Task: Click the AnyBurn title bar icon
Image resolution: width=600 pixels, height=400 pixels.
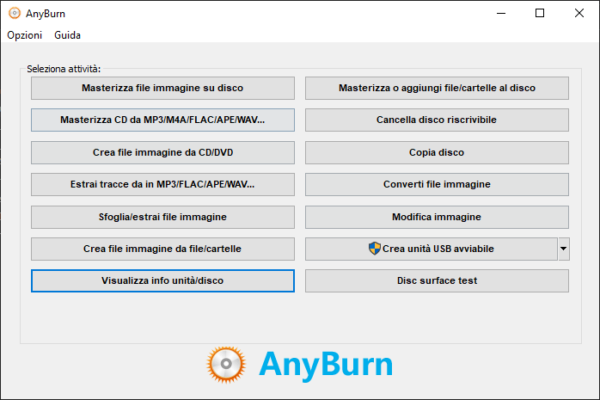Action: pyautogui.click(x=15, y=13)
